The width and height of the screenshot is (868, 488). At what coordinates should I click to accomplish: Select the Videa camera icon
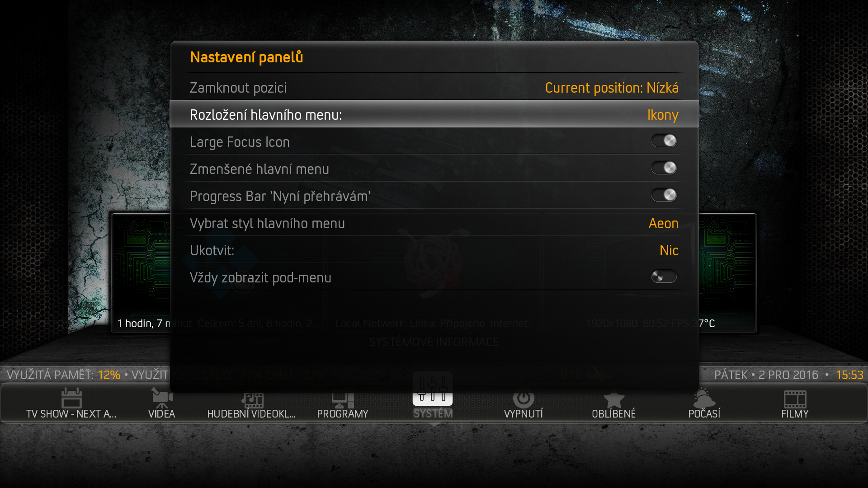[161, 398]
